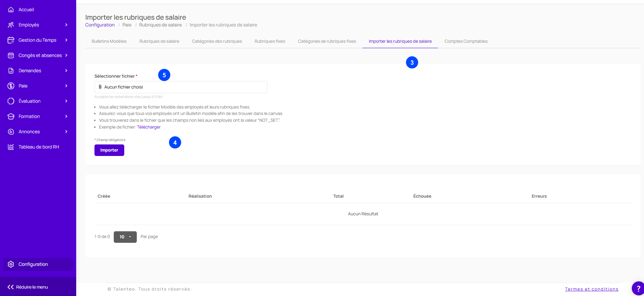644x296 pixels.
Task: Click the Formation graduation cap icon
Action: (x=11, y=117)
